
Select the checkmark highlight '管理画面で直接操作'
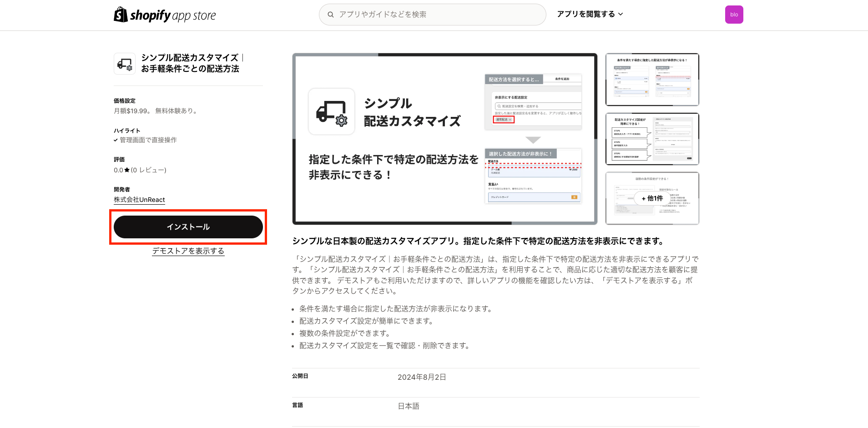coord(146,140)
